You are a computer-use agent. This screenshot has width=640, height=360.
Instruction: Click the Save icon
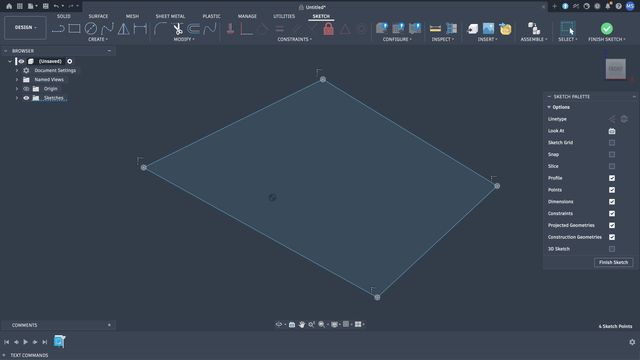click(x=46, y=6)
